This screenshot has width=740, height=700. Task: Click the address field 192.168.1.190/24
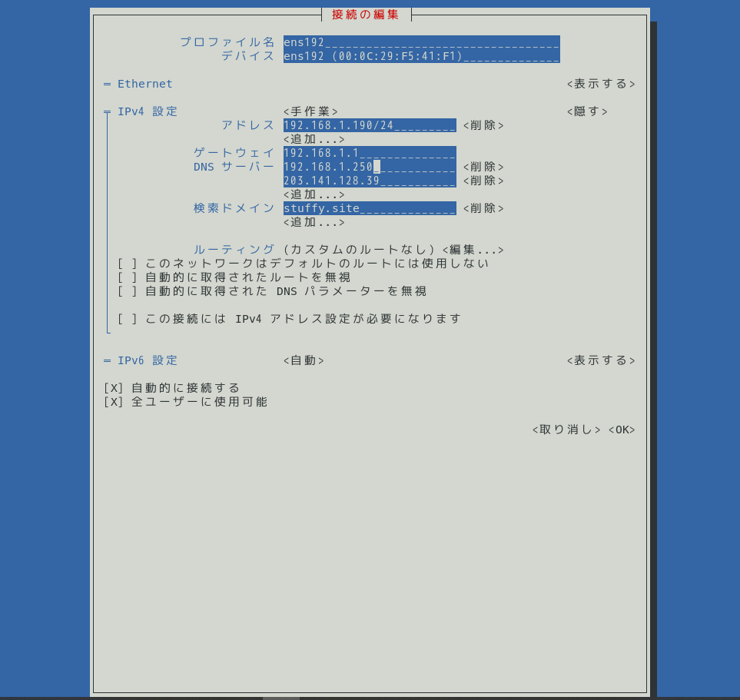[x=369, y=125]
